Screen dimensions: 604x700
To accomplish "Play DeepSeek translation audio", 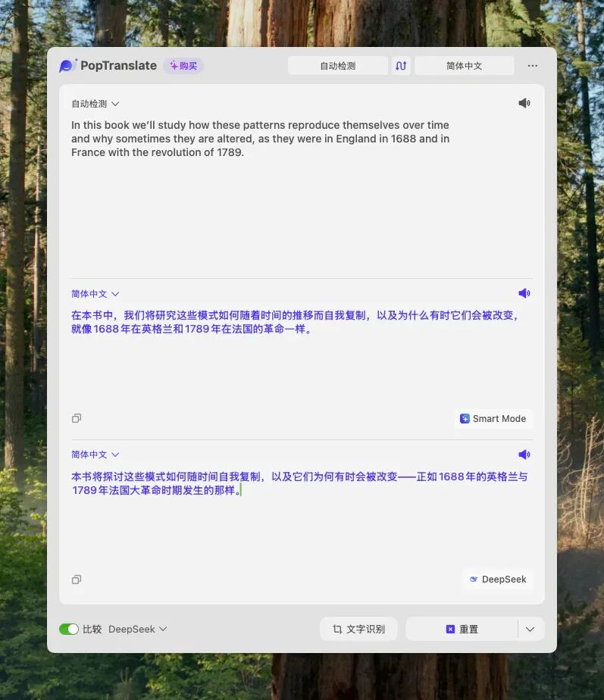I will [524, 455].
